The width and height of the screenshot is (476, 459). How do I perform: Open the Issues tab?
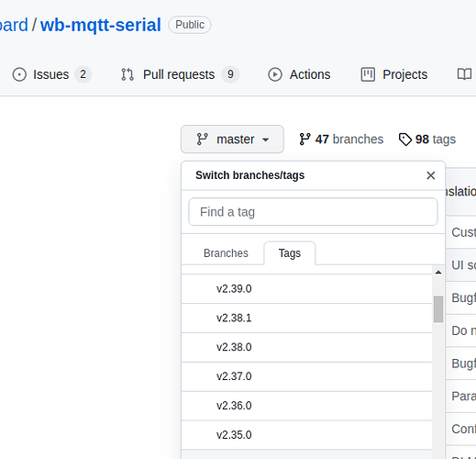coord(51,74)
